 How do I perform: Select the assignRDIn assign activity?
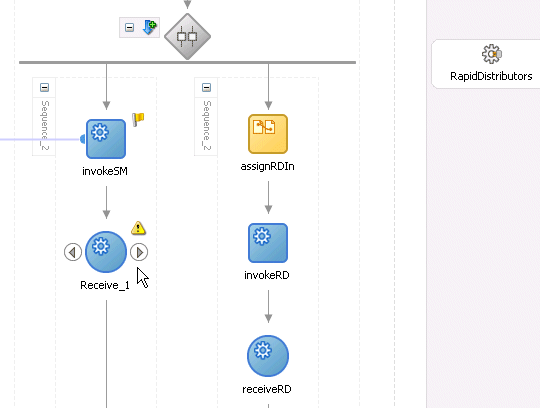point(268,134)
